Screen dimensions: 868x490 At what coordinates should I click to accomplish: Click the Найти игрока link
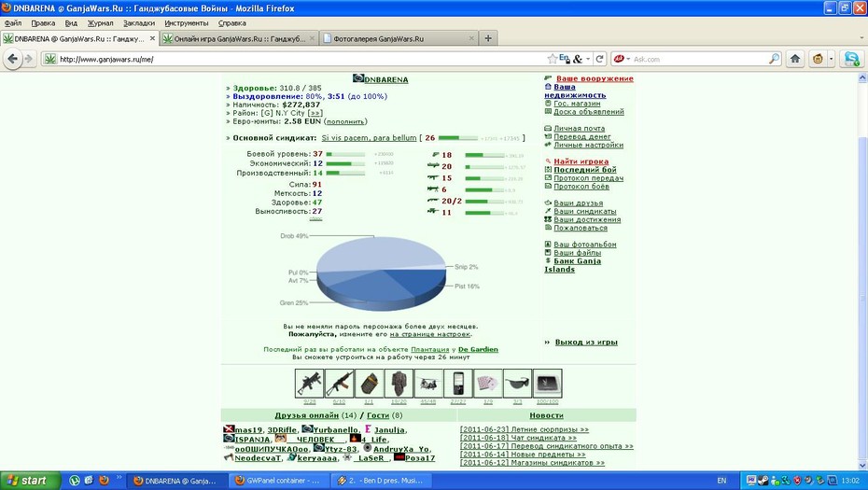(581, 161)
